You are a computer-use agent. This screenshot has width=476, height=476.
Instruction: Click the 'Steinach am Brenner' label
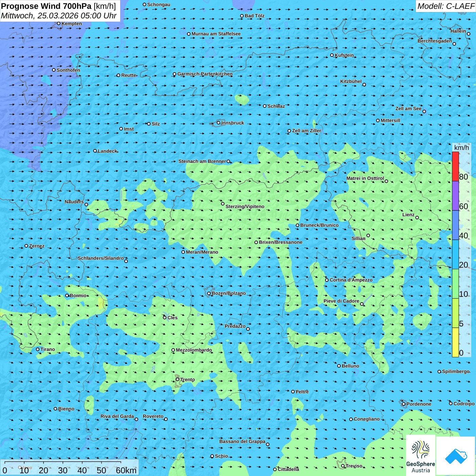(x=202, y=161)
